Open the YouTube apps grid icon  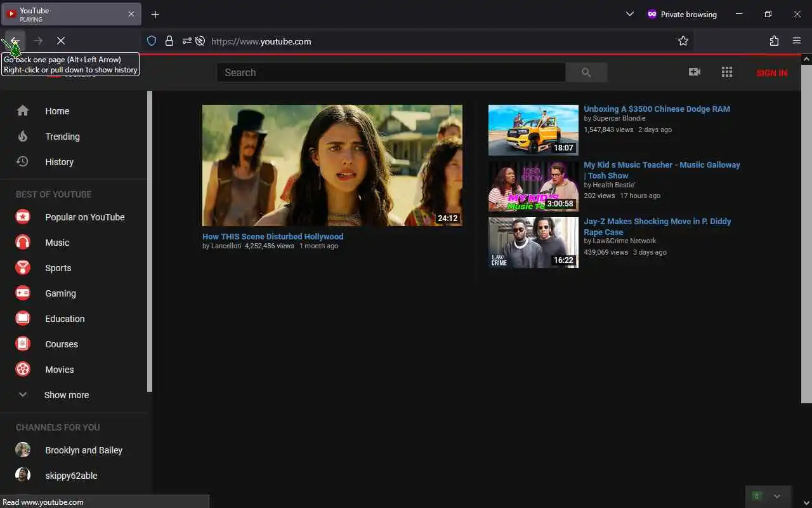pyautogui.click(x=727, y=72)
